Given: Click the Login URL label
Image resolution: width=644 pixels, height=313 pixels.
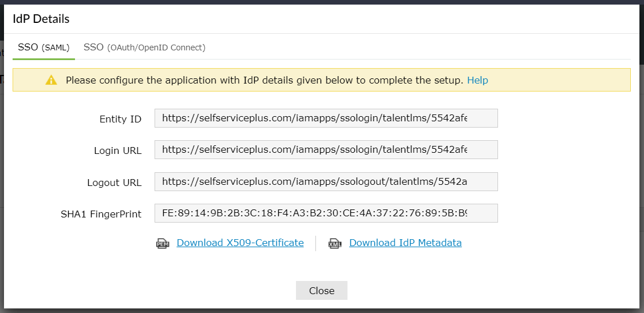Looking at the screenshot, I should click(x=118, y=150).
